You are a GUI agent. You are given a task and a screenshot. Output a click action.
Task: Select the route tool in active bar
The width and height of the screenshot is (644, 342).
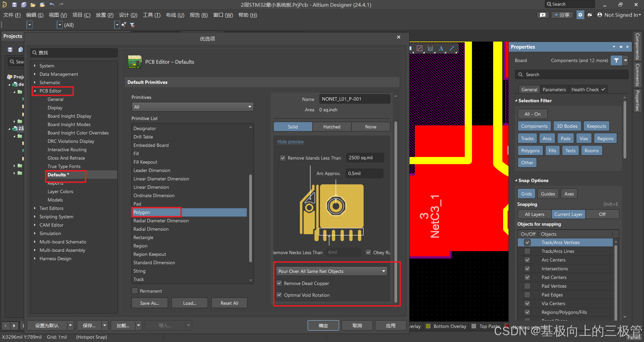(x=420, y=48)
